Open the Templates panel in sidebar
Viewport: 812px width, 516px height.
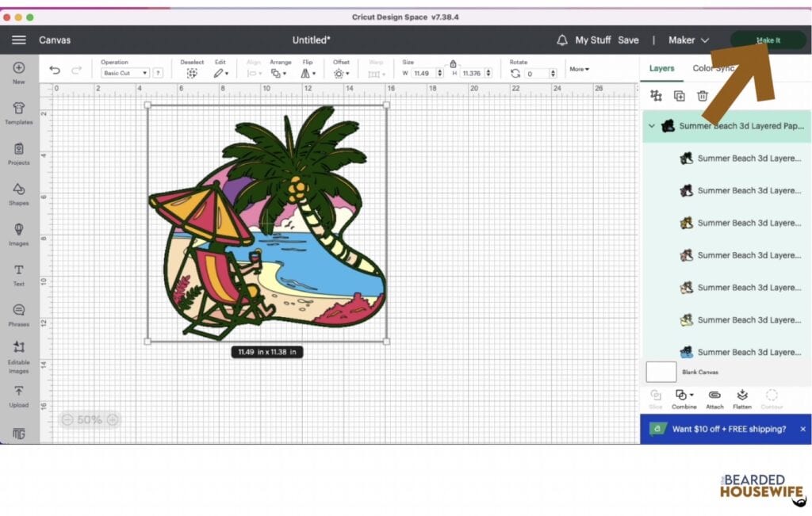19,113
